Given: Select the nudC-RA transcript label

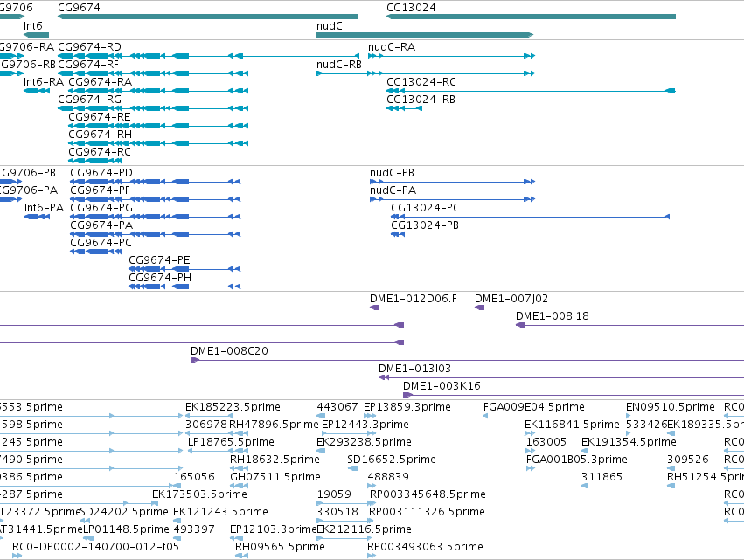Looking at the screenshot, I should [392, 47].
